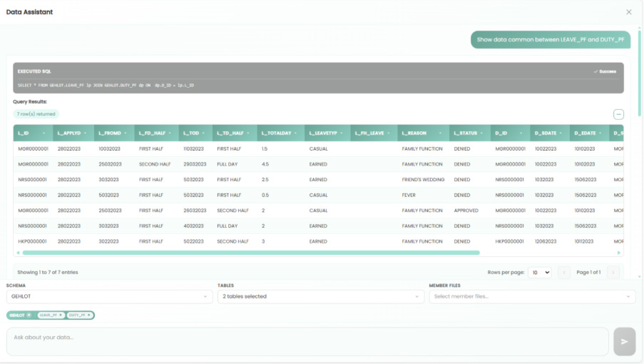Send the query with the arrow button

tap(624, 342)
